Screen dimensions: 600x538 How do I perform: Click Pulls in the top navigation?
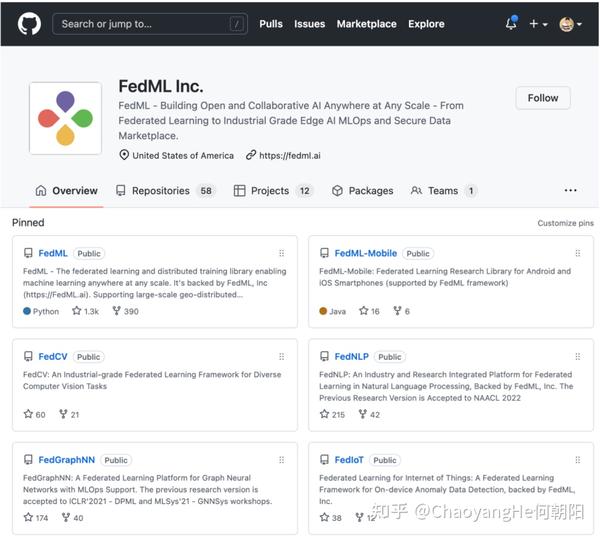click(270, 24)
